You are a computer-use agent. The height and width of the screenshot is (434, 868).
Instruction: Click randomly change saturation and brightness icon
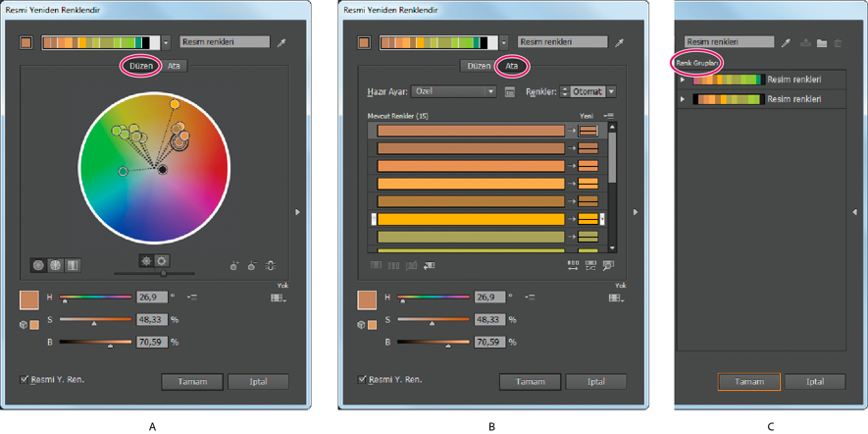(x=590, y=265)
